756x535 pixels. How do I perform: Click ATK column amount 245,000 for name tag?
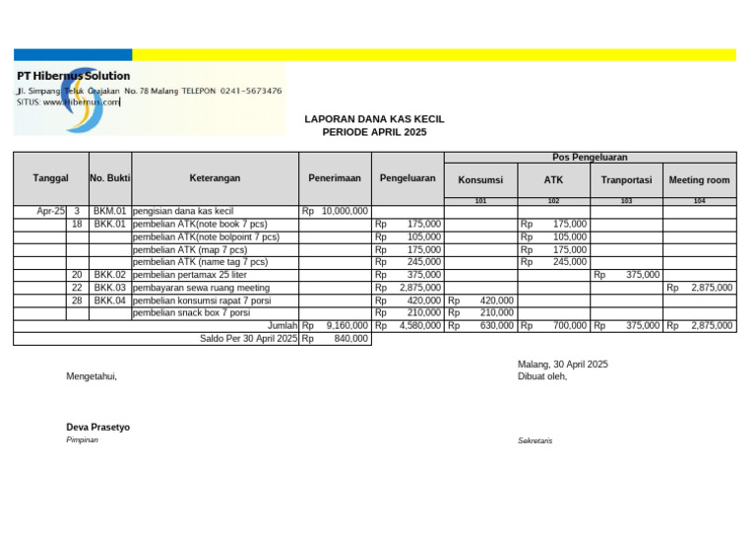coord(553,262)
